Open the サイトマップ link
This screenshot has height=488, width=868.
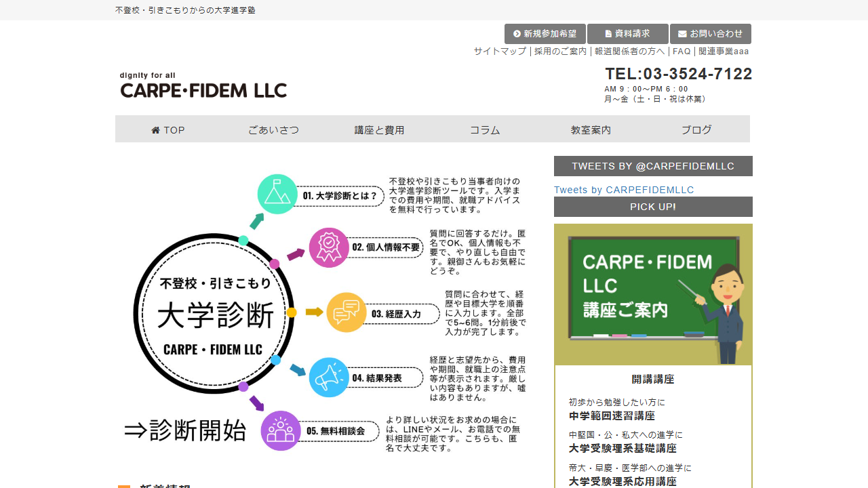pyautogui.click(x=500, y=52)
